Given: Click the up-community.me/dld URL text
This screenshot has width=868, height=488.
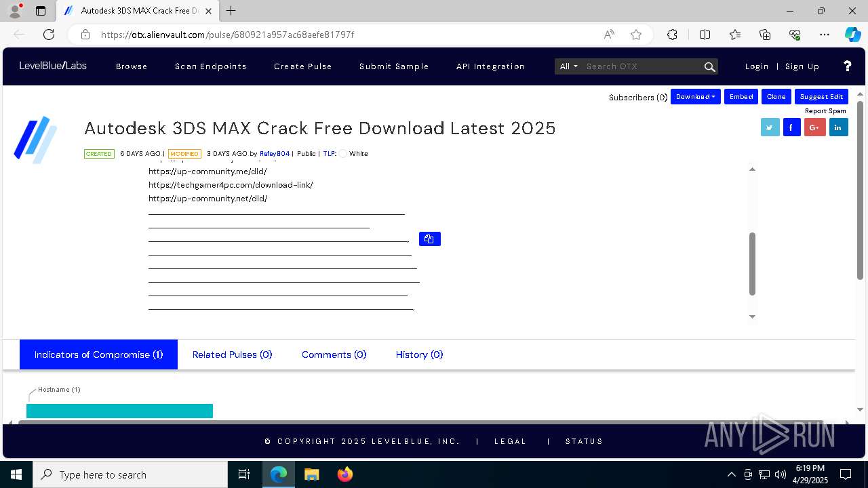Looking at the screenshot, I should (208, 171).
